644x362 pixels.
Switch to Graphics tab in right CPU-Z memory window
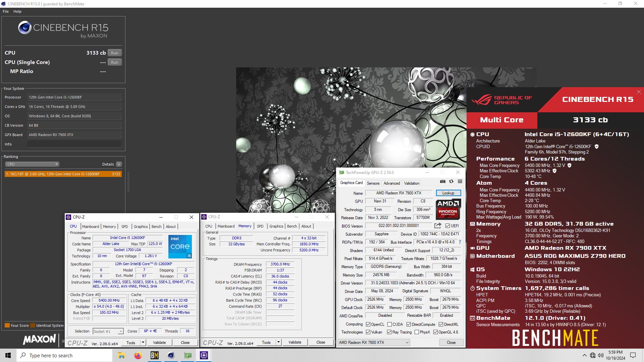coord(276,226)
